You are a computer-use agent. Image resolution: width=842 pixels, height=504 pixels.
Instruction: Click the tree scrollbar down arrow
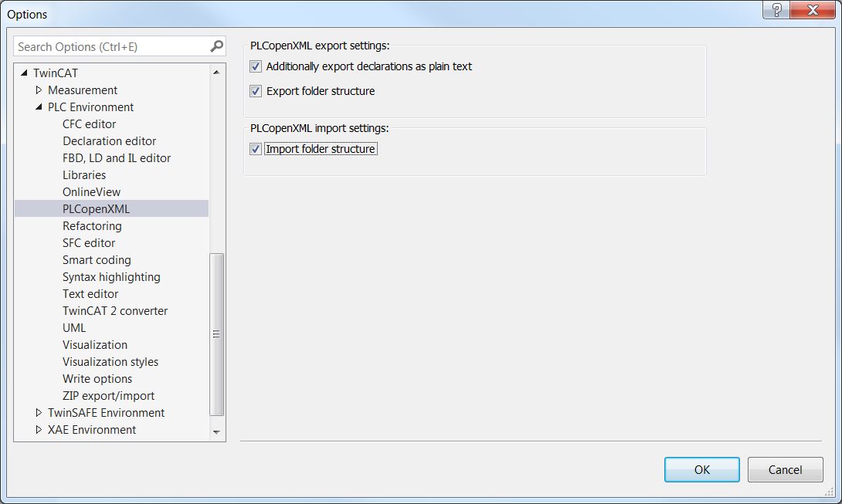point(216,432)
